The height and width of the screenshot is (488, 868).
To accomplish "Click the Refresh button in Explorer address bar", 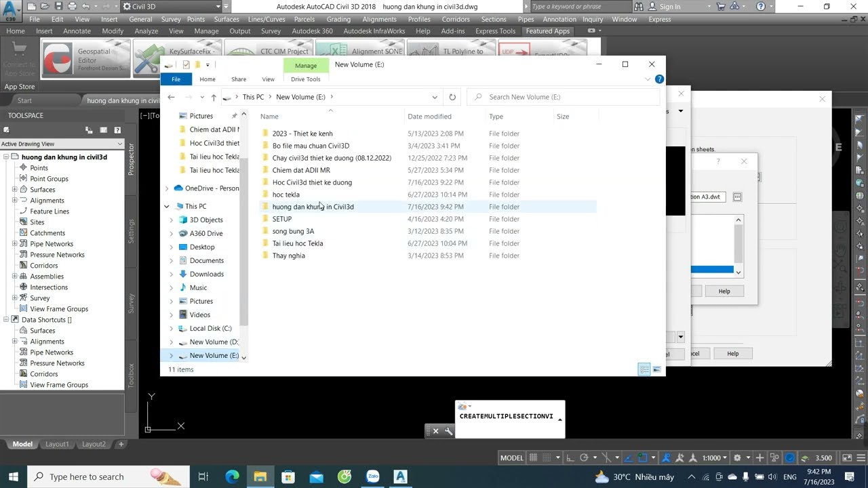I will [452, 97].
